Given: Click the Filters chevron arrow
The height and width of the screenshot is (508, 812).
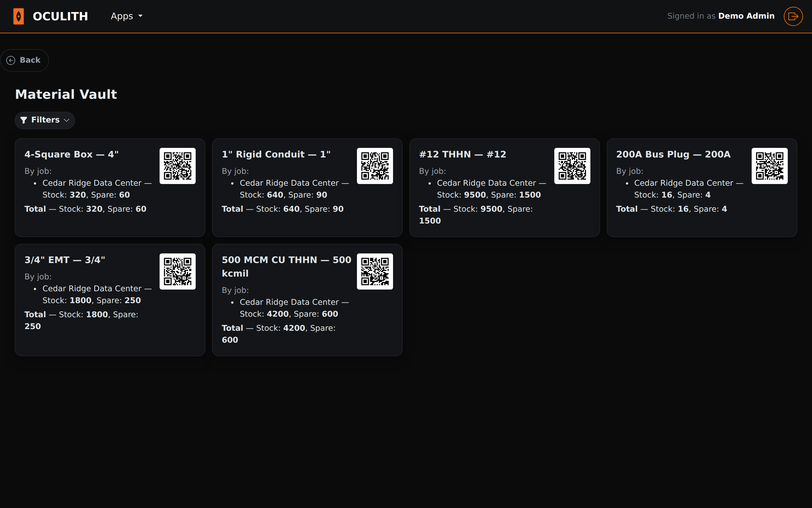Looking at the screenshot, I should pos(67,120).
